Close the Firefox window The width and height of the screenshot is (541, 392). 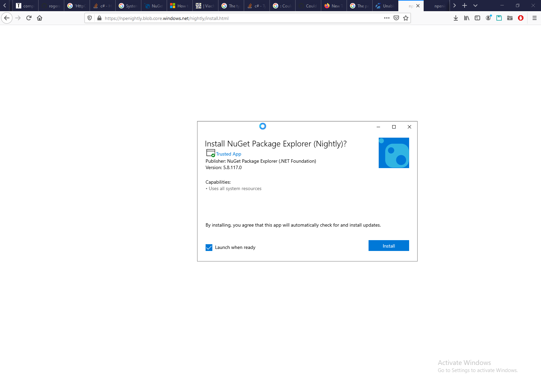[533, 5]
